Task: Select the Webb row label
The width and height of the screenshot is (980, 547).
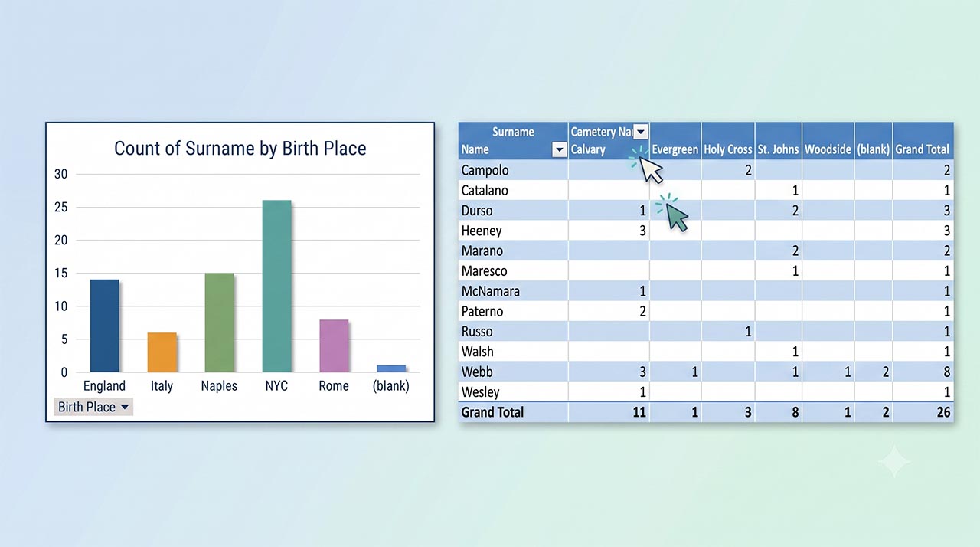Action: 477,372
